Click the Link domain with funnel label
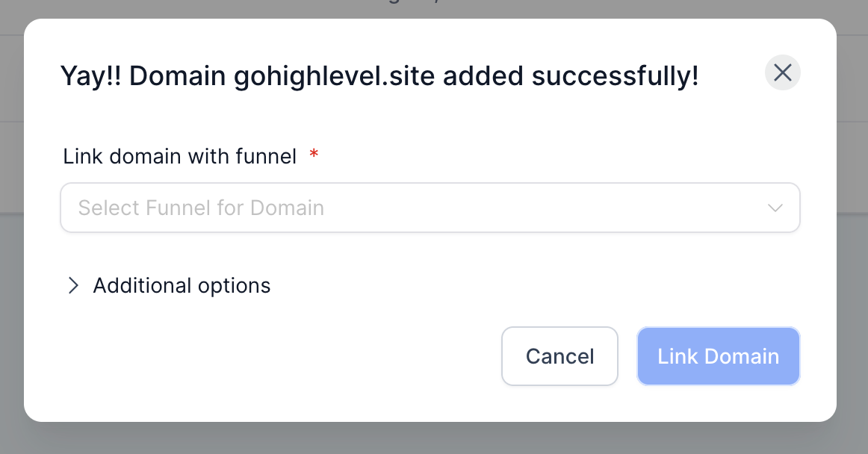The image size is (868, 454). tap(180, 156)
